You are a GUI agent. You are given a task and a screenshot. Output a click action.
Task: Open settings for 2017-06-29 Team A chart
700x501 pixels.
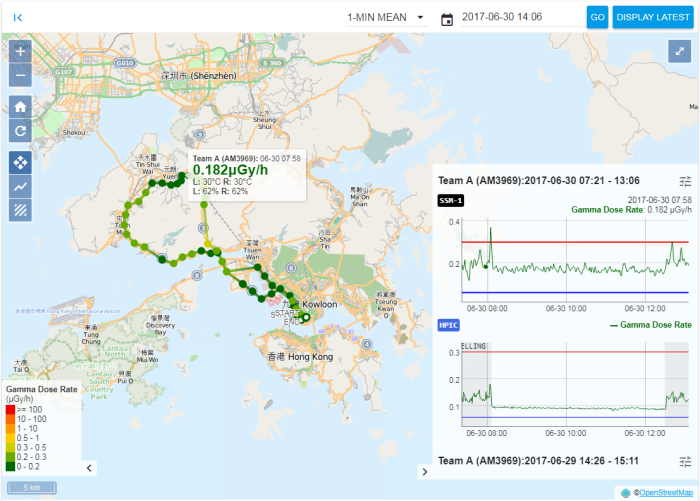(x=685, y=462)
